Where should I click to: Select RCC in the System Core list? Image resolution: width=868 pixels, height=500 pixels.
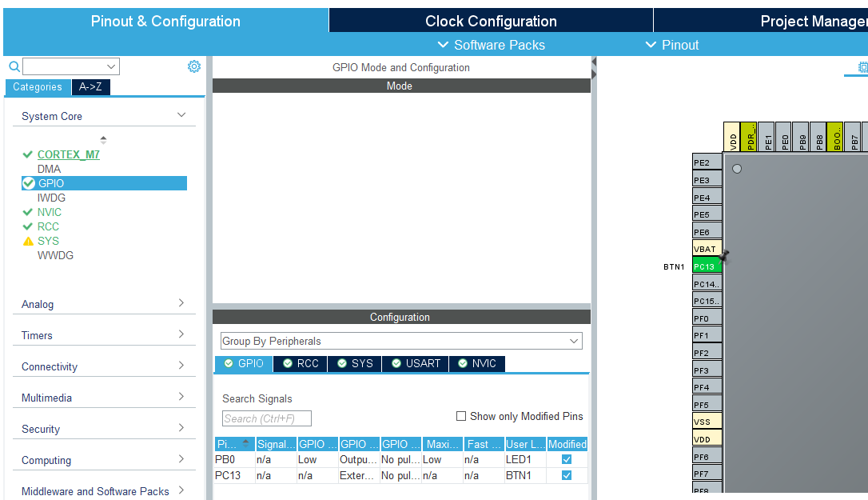(x=48, y=226)
